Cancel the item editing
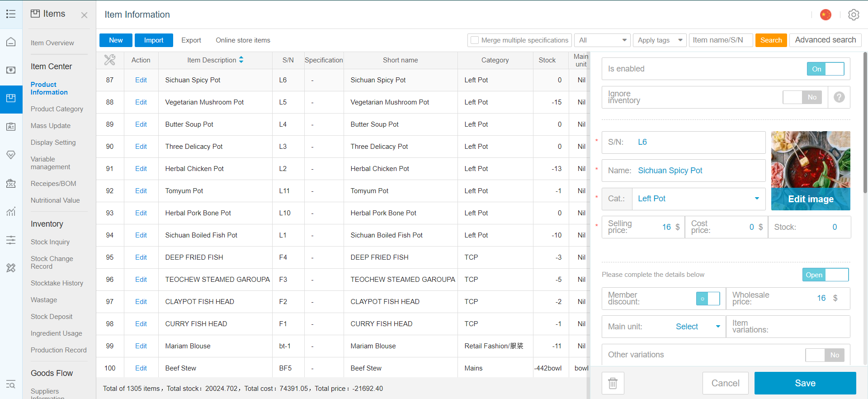 (x=725, y=383)
